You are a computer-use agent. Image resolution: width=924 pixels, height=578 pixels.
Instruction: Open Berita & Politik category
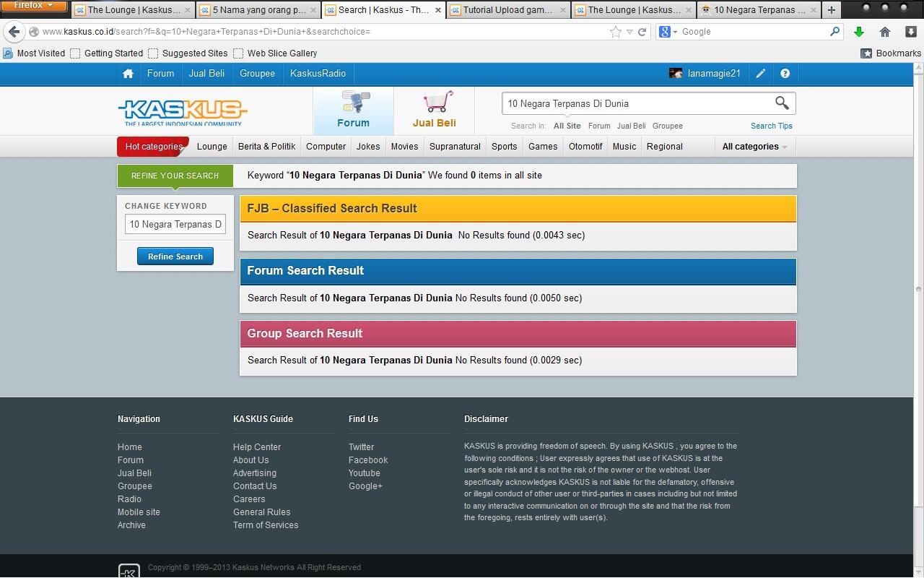[266, 147]
